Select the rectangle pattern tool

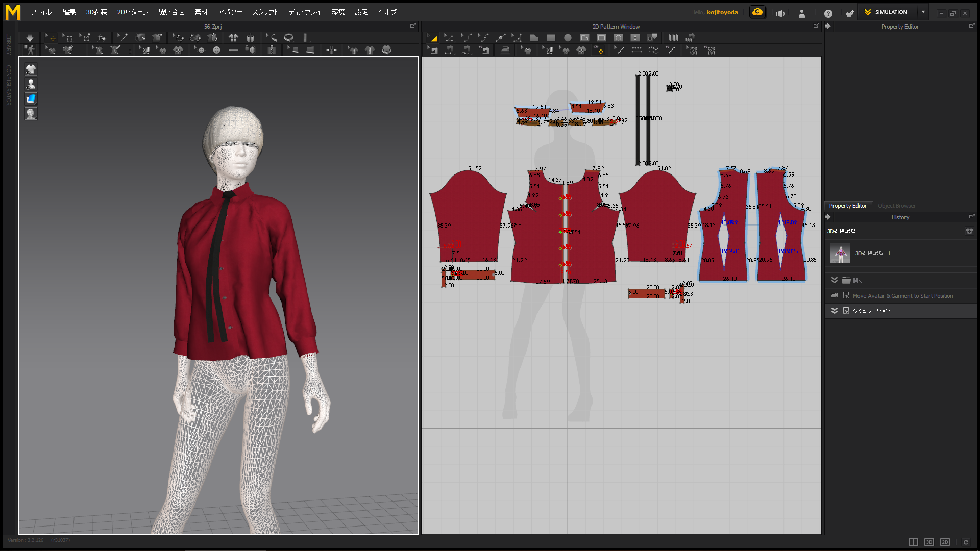[x=551, y=38]
